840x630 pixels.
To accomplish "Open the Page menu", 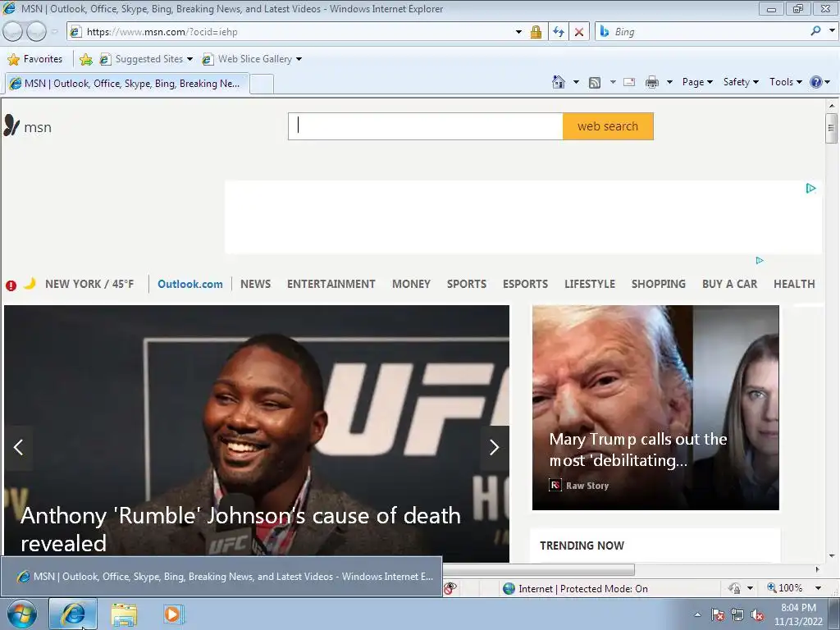I will pyautogui.click(x=697, y=82).
